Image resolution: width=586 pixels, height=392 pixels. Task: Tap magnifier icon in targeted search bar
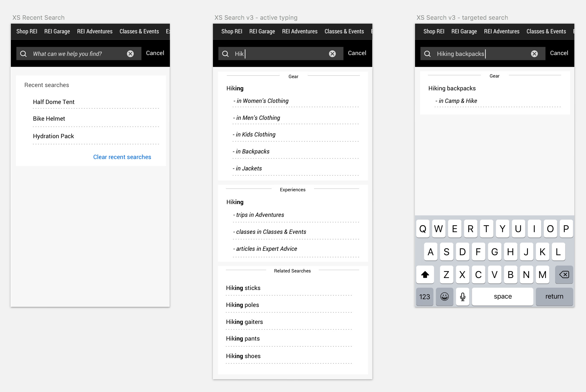click(x=428, y=54)
